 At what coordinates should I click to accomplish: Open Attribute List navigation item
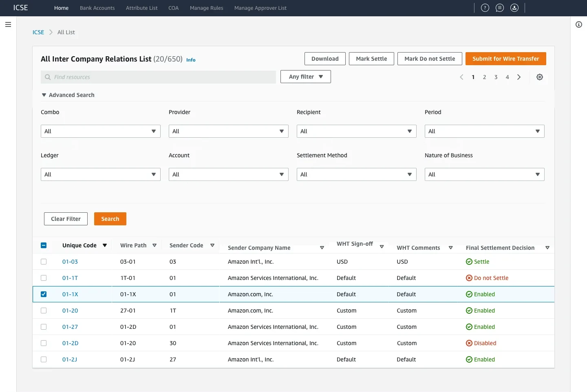[x=142, y=8]
